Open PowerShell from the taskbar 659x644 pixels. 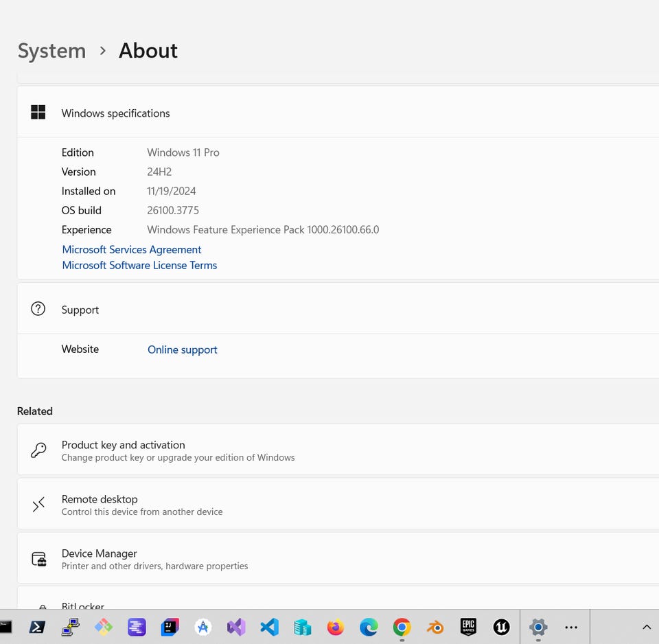click(x=37, y=627)
